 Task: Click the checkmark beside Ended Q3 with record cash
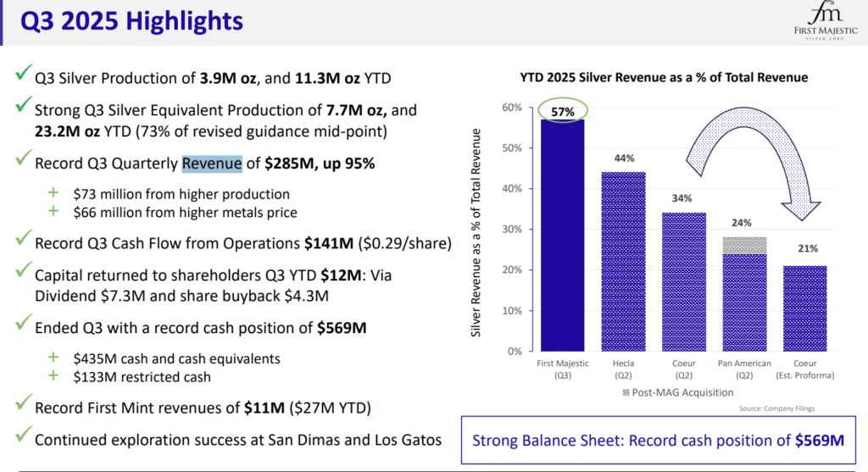pyautogui.click(x=24, y=327)
